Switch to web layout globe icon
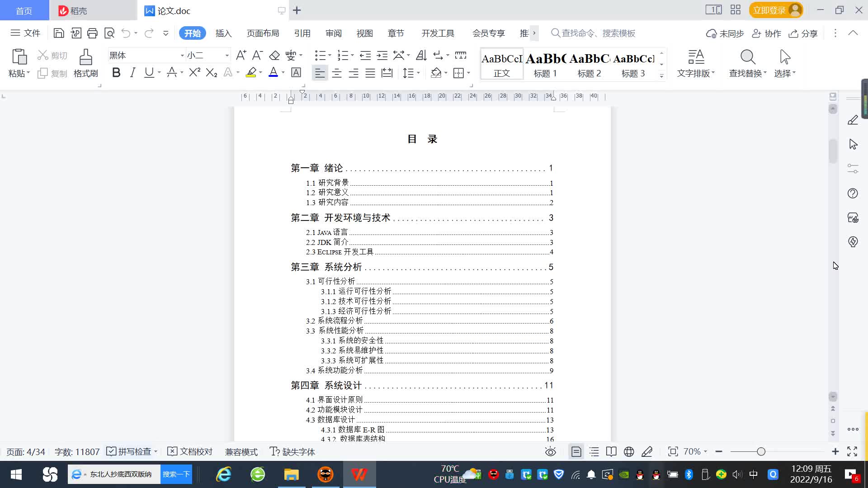Viewport: 868px width, 488px height. tap(629, 451)
